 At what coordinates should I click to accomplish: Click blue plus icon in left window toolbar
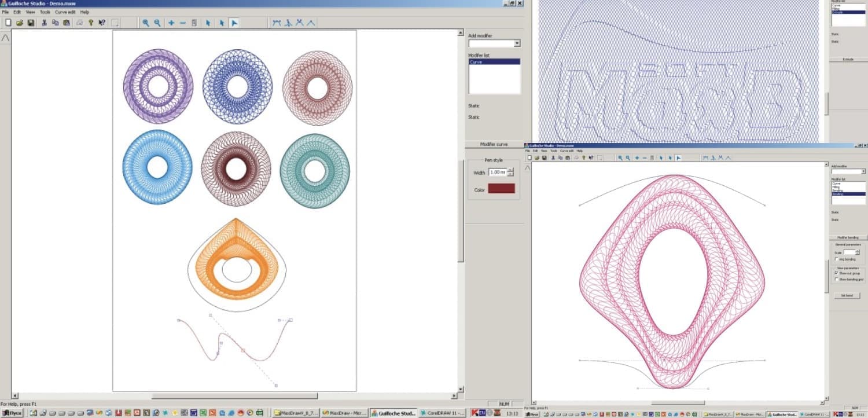click(171, 23)
